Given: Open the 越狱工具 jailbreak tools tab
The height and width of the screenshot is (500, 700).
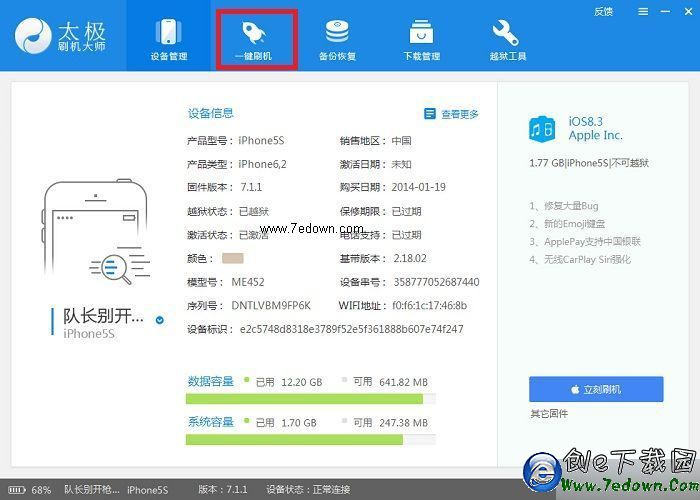Looking at the screenshot, I should pyautogui.click(x=508, y=39).
